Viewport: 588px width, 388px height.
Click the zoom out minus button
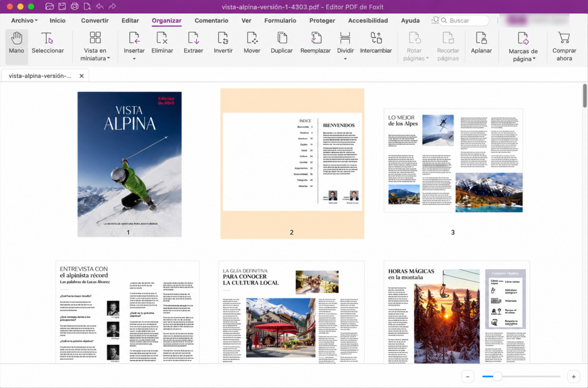click(467, 377)
